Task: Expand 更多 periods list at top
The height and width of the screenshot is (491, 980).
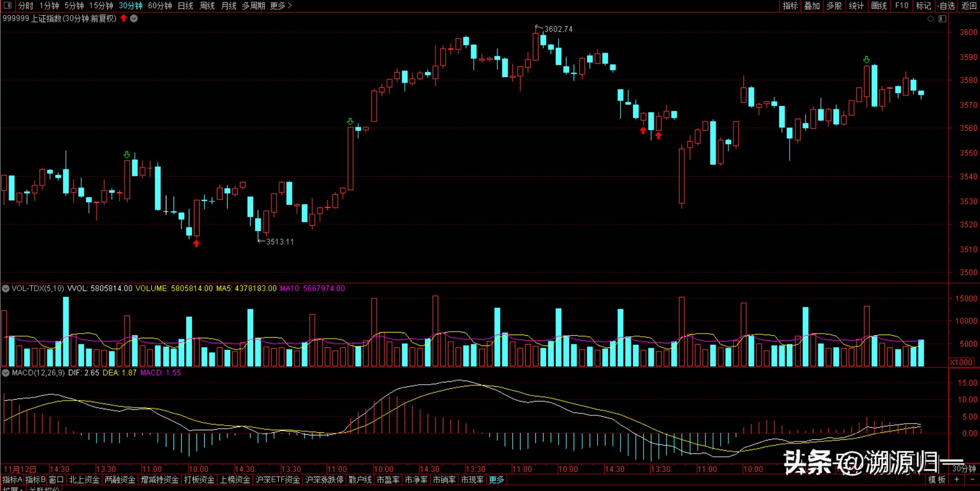Action: 281,6
